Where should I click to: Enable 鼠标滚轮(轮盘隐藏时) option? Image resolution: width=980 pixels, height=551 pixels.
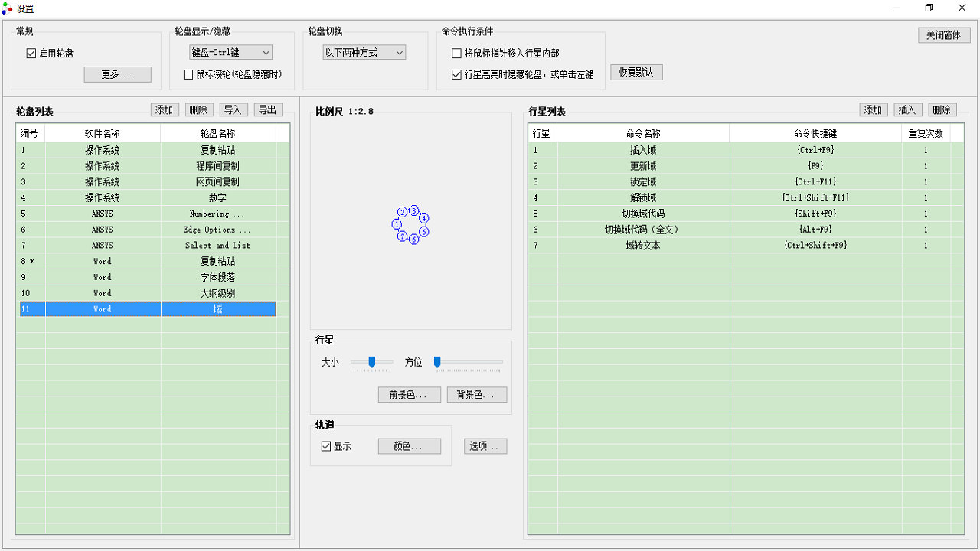point(187,74)
